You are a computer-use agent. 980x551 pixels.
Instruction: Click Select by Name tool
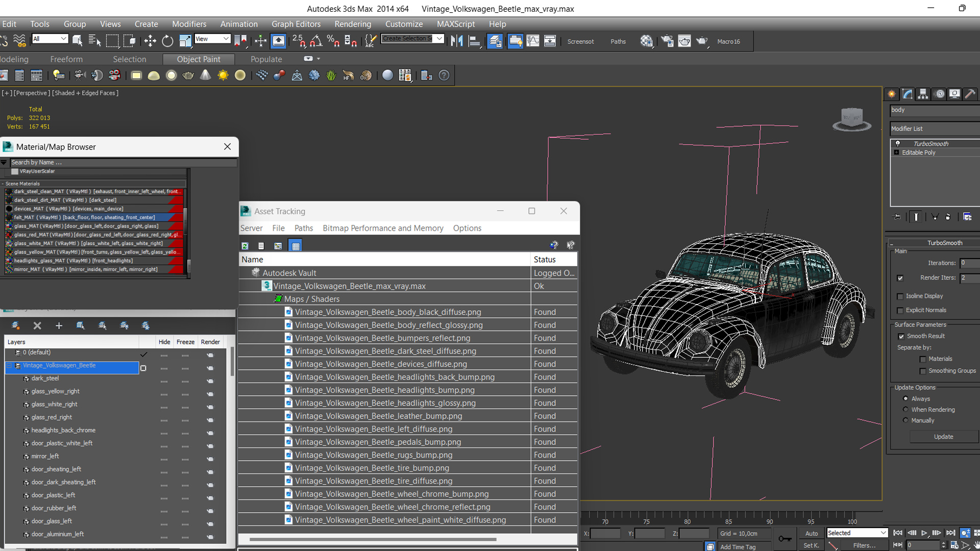[95, 41]
